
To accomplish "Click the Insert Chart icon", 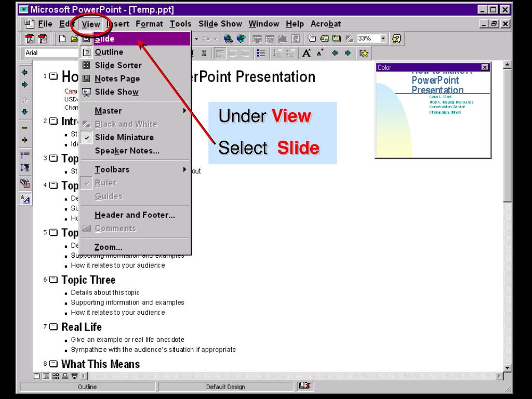I will [283, 39].
